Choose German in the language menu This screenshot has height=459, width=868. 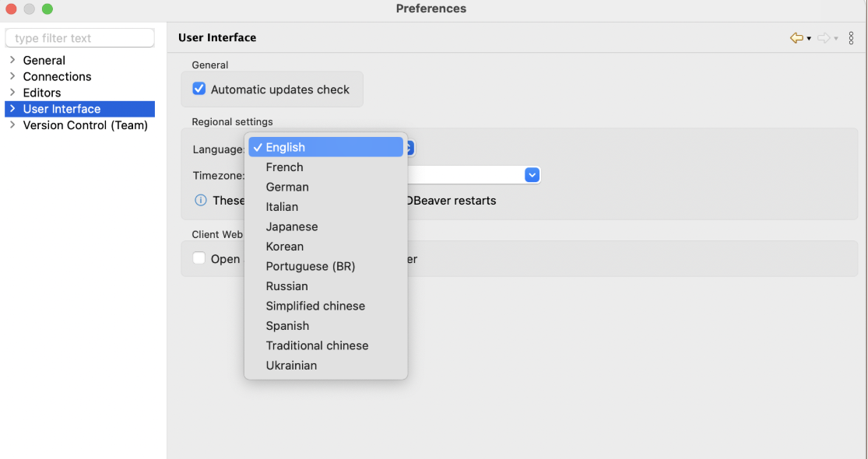coord(287,187)
